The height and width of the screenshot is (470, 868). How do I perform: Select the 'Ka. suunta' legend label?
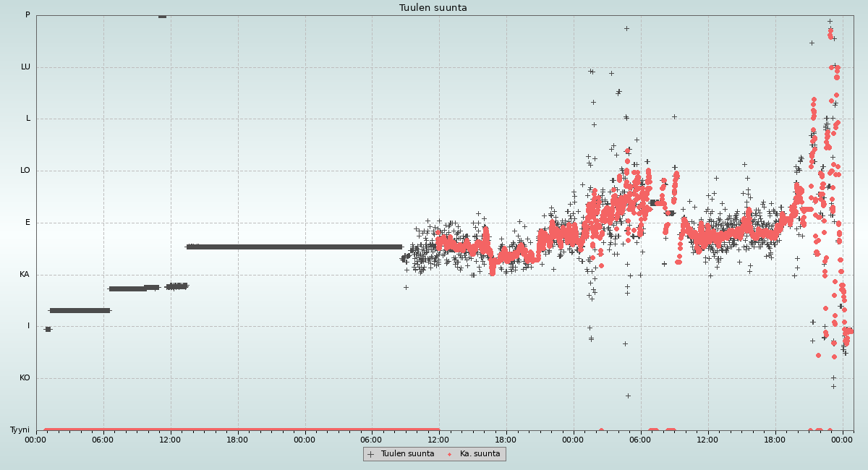(x=480, y=454)
